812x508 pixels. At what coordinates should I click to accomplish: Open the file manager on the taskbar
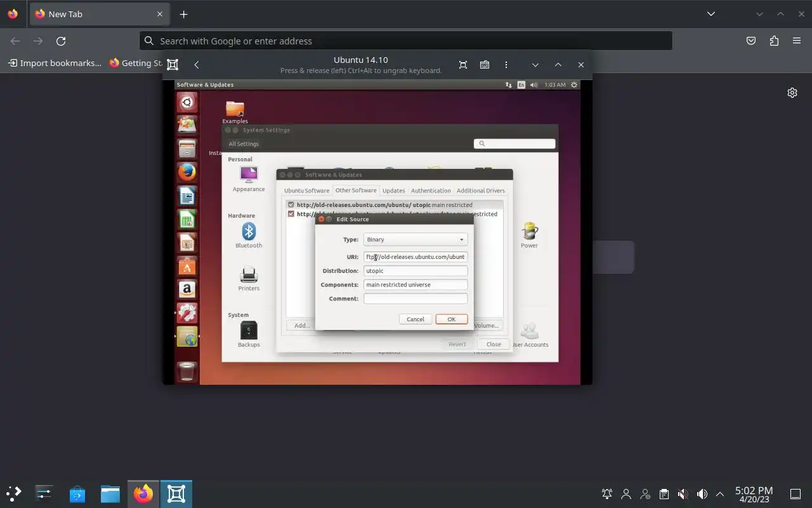tap(110, 493)
